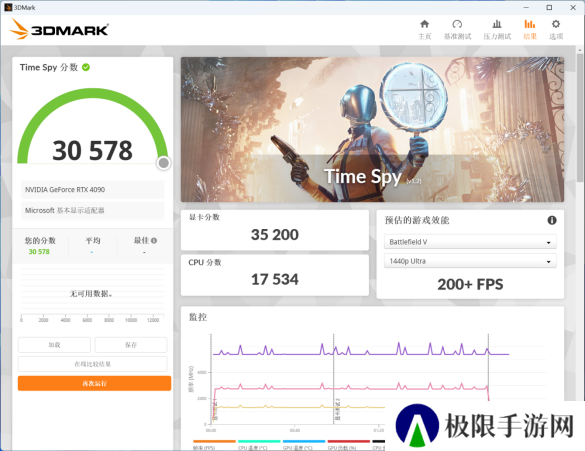Click the Load result button

click(54, 345)
